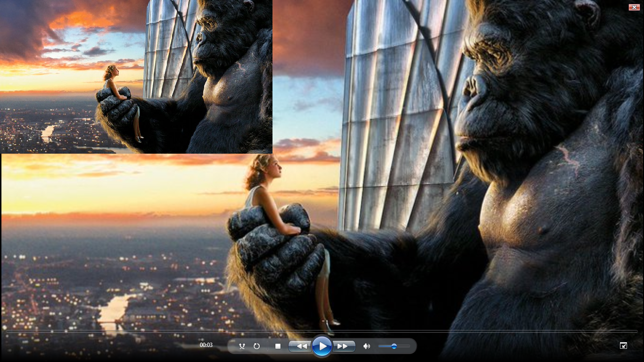Click the small King Kong picture overlay
This screenshot has width=644, height=362.
(136, 76)
